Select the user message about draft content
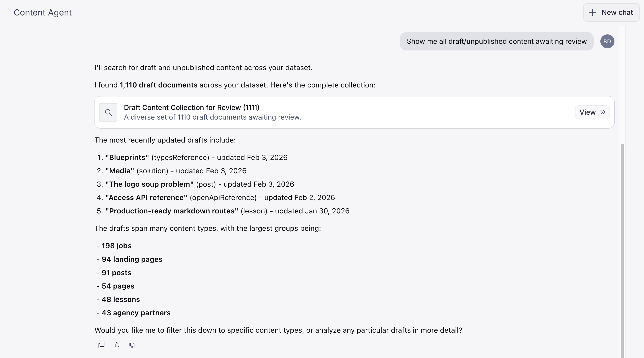644x358 pixels. tap(496, 41)
